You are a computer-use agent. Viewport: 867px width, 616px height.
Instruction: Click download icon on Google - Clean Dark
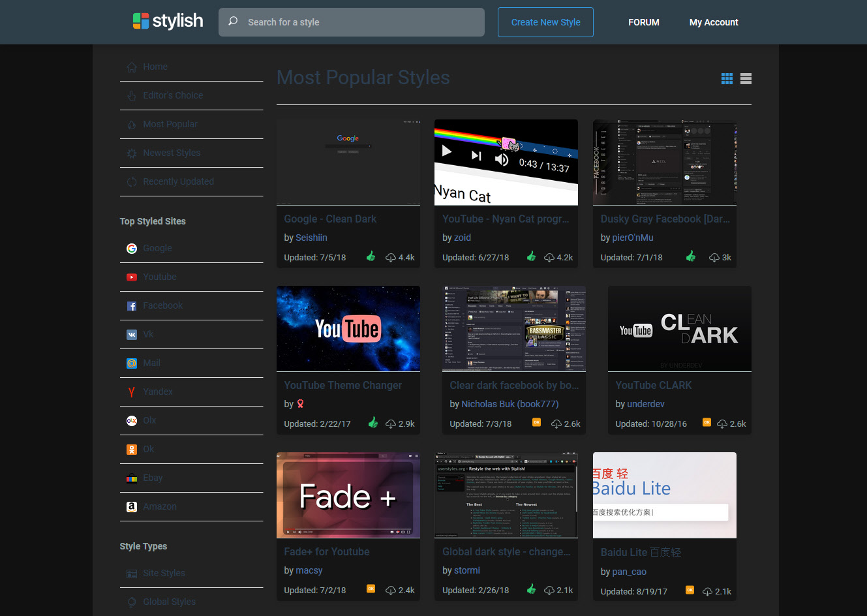pyautogui.click(x=391, y=258)
